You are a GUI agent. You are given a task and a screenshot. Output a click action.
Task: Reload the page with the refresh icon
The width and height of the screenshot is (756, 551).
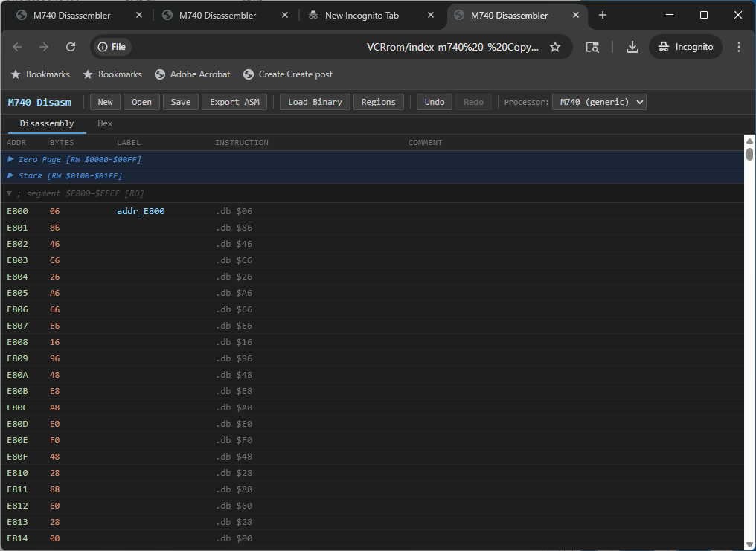pos(71,47)
